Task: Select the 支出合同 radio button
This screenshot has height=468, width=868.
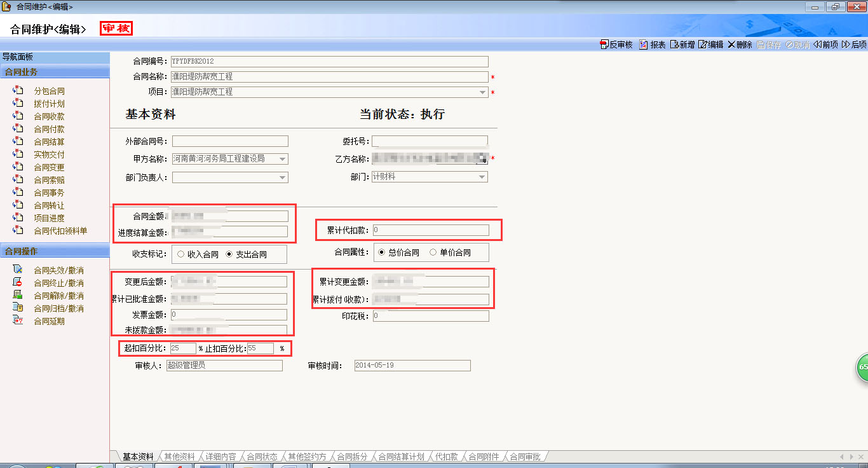Action: pyautogui.click(x=229, y=254)
